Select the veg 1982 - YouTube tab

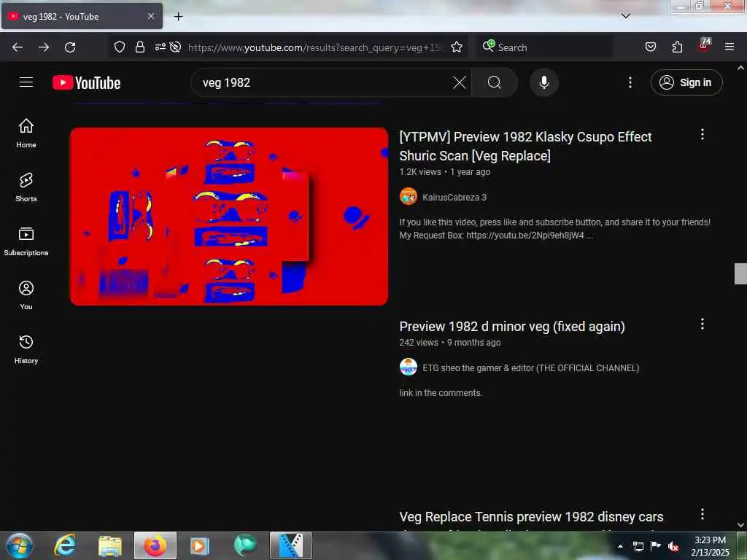82,16
